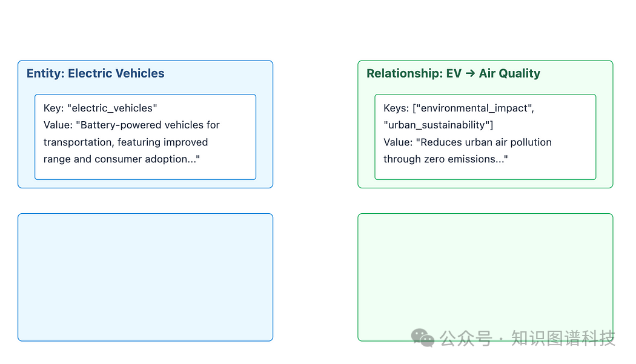The image size is (636, 364).
Task: Click the "Reduces urban air pollution" value line
Action: coord(468,142)
